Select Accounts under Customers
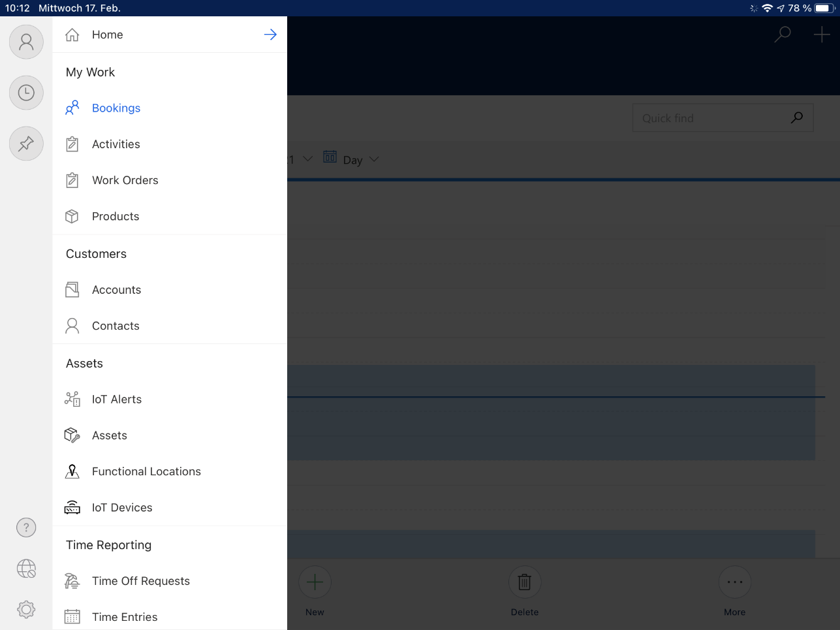This screenshot has width=840, height=630. 117,289
